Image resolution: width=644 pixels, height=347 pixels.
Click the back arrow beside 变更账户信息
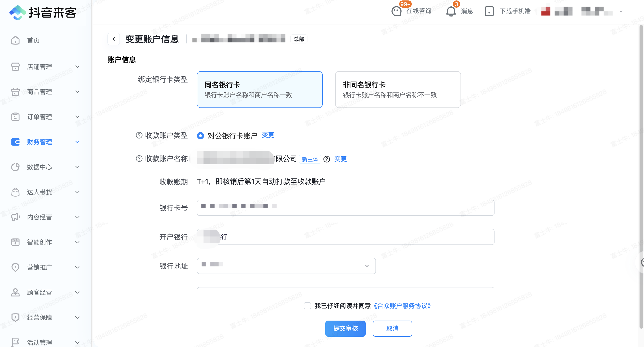click(x=113, y=39)
